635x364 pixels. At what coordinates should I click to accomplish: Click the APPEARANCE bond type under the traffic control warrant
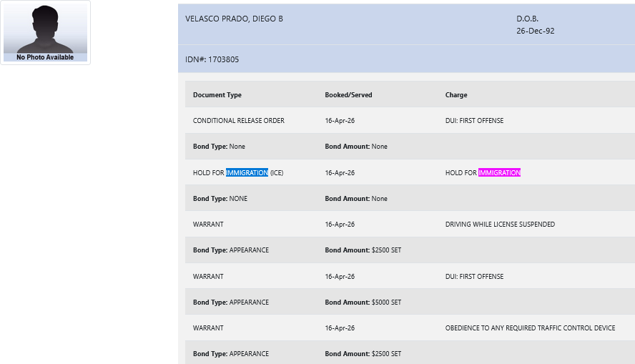249,354
